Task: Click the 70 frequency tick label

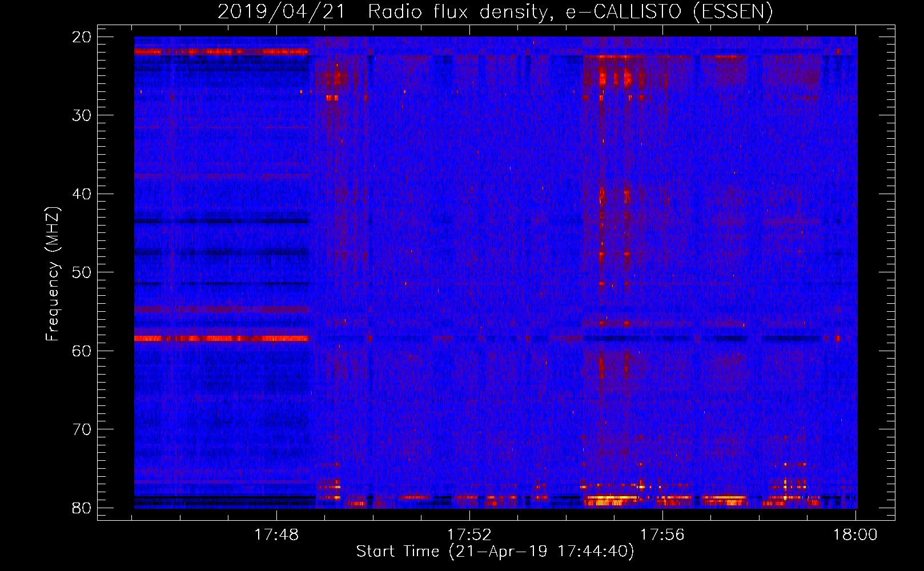Action: click(82, 429)
